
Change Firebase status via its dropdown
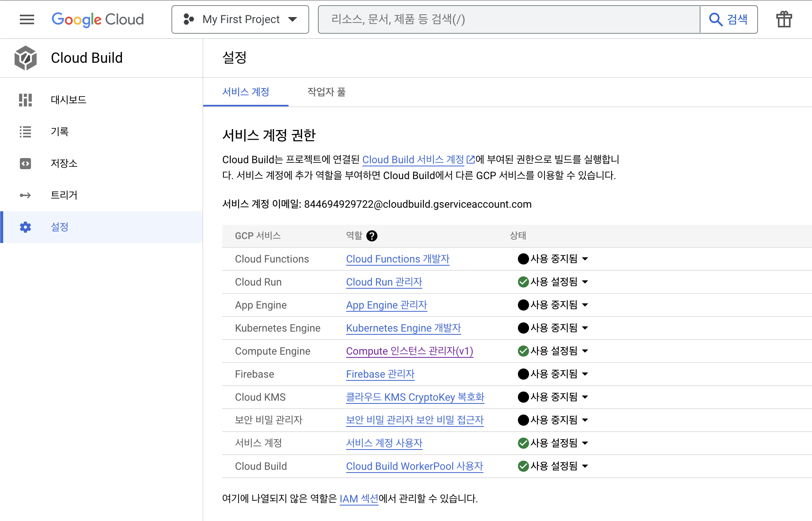(x=585, y=374)
